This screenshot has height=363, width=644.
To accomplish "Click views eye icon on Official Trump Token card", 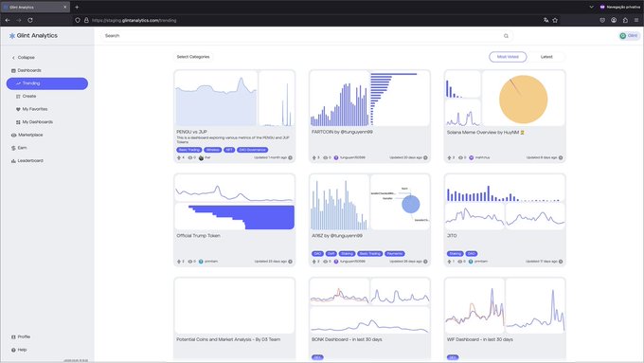I will (x=190, y=262).
